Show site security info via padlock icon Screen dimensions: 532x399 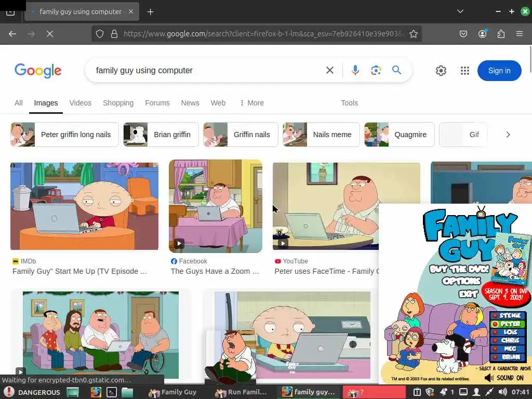tap(114, 34)
